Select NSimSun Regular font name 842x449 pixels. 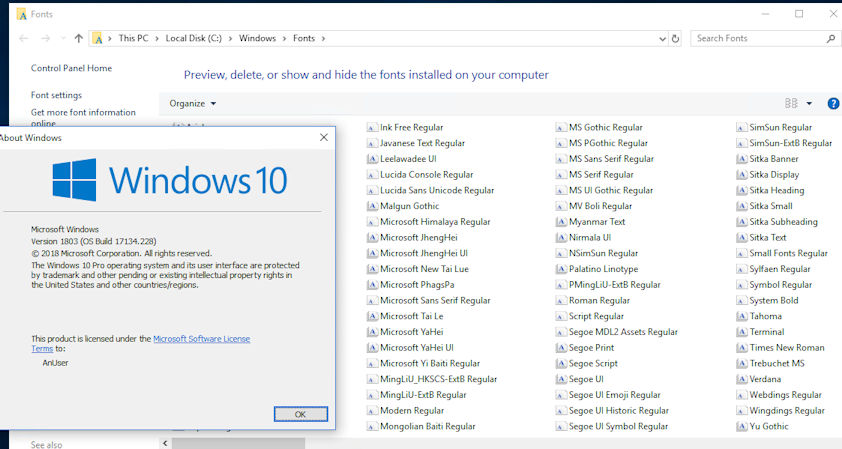[x=604, y=254]
